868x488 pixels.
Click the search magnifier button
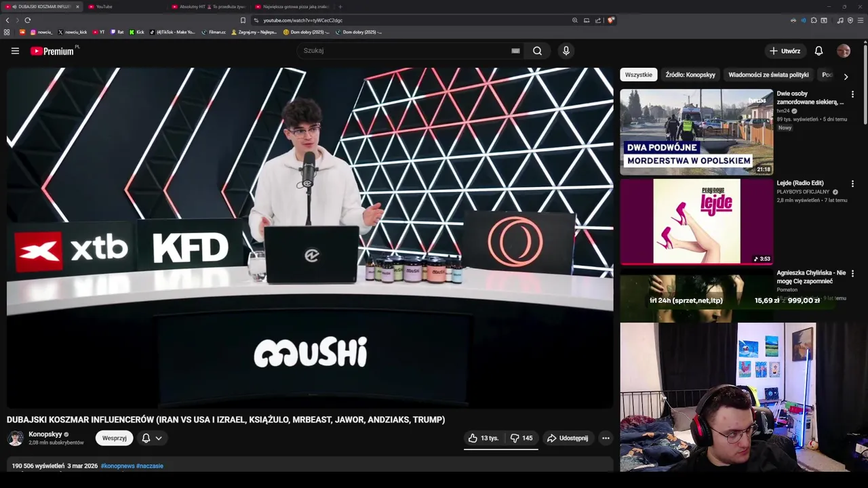(537, 51)
